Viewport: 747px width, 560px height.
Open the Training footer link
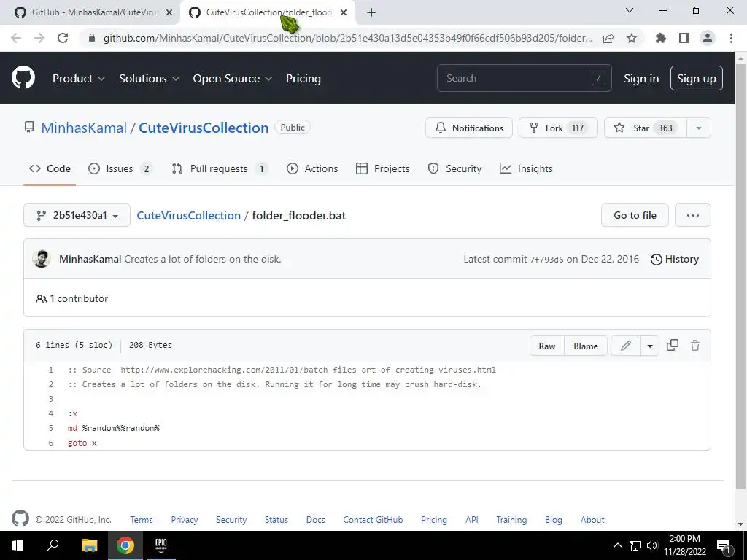pyautogui.click(x=511, y=519)
